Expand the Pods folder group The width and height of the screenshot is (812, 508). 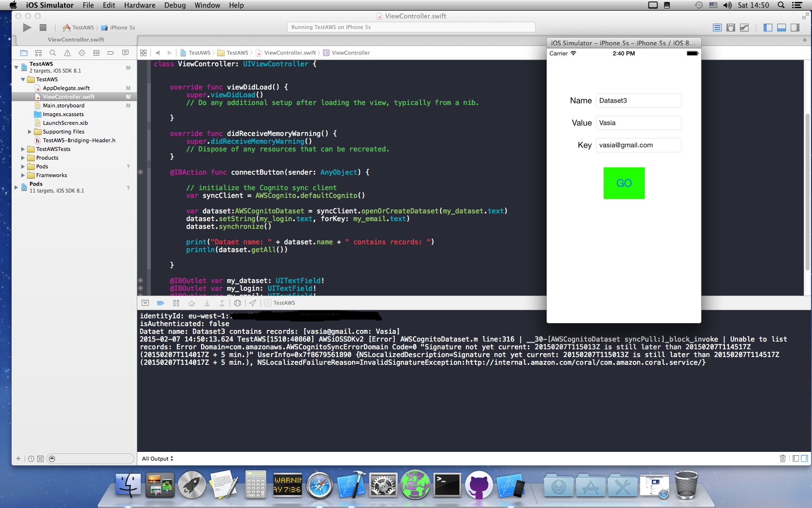tap(23, 166)
